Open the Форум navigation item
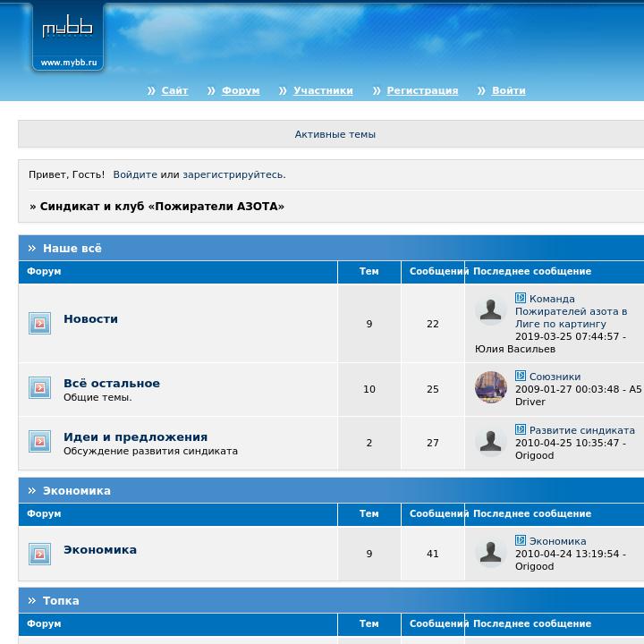 pos(241,90)
